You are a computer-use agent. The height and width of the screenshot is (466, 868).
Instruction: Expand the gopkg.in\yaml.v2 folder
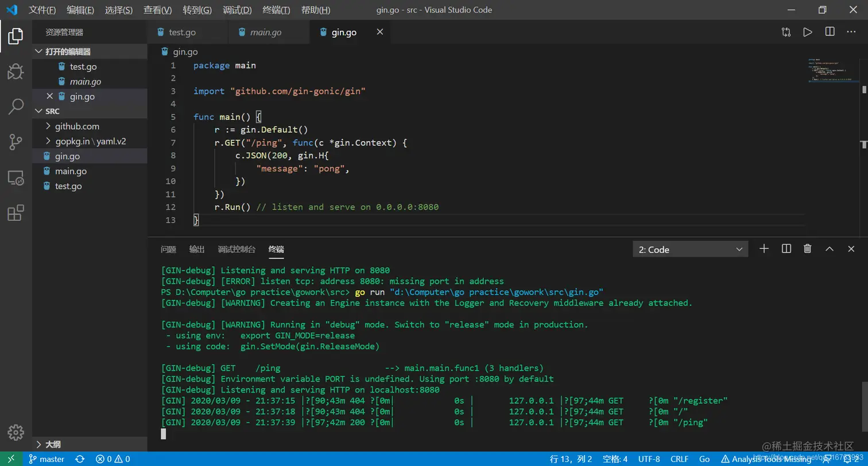coord(90,141)
